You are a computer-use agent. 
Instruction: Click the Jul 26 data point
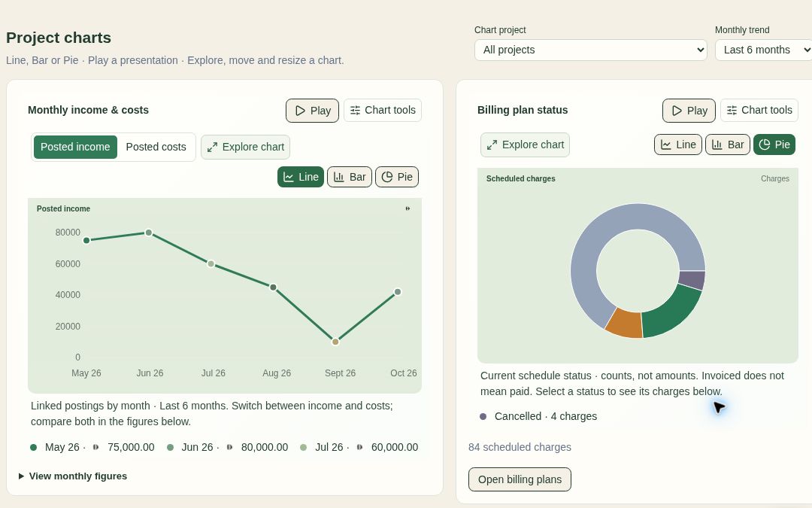pos(211,264)
